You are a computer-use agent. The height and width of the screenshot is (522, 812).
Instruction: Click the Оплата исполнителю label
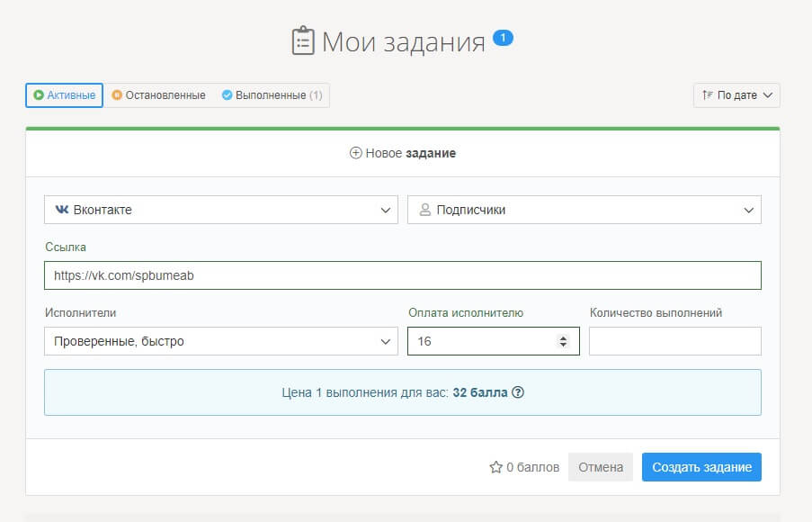click(466, 313)
